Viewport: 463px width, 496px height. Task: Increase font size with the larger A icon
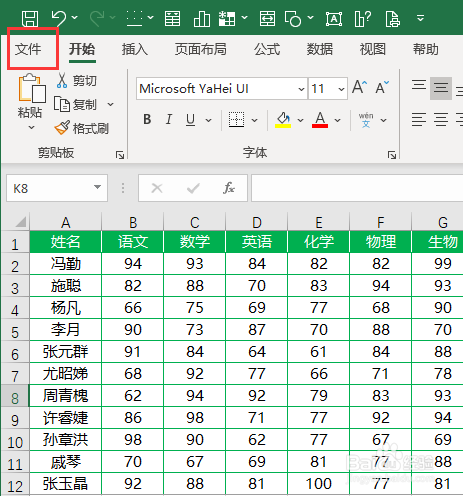[x=359, y=87]
